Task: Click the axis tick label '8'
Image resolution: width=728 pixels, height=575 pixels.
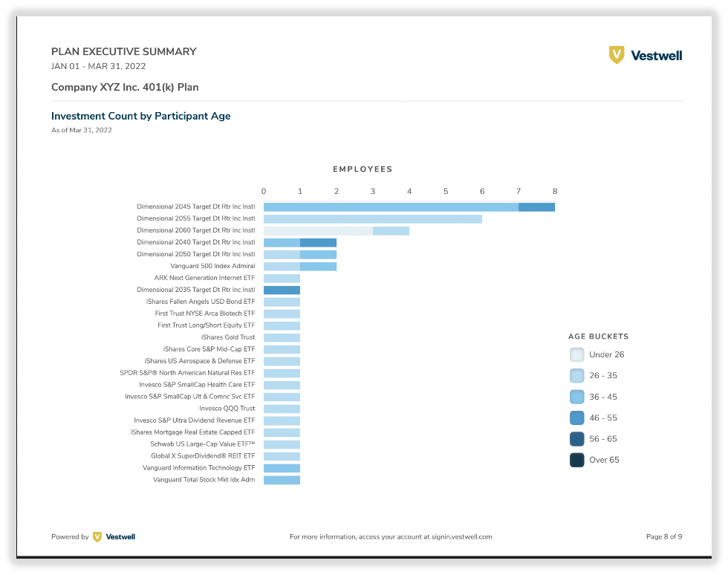Action: tap(555, 192)
